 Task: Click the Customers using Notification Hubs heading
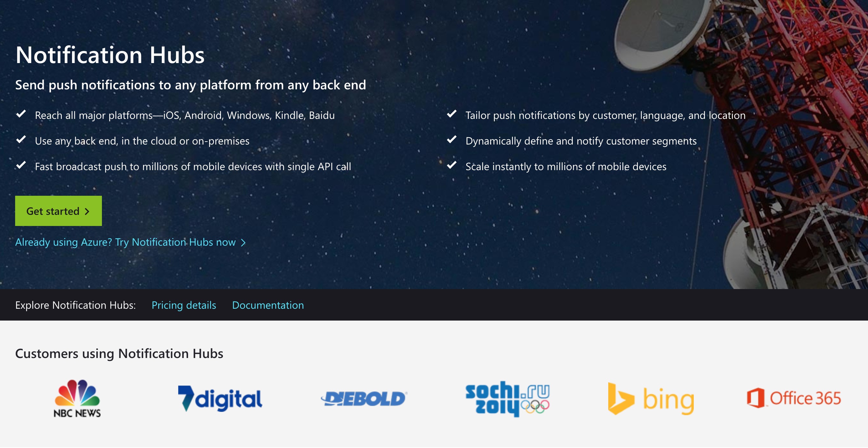pos(119,354)
